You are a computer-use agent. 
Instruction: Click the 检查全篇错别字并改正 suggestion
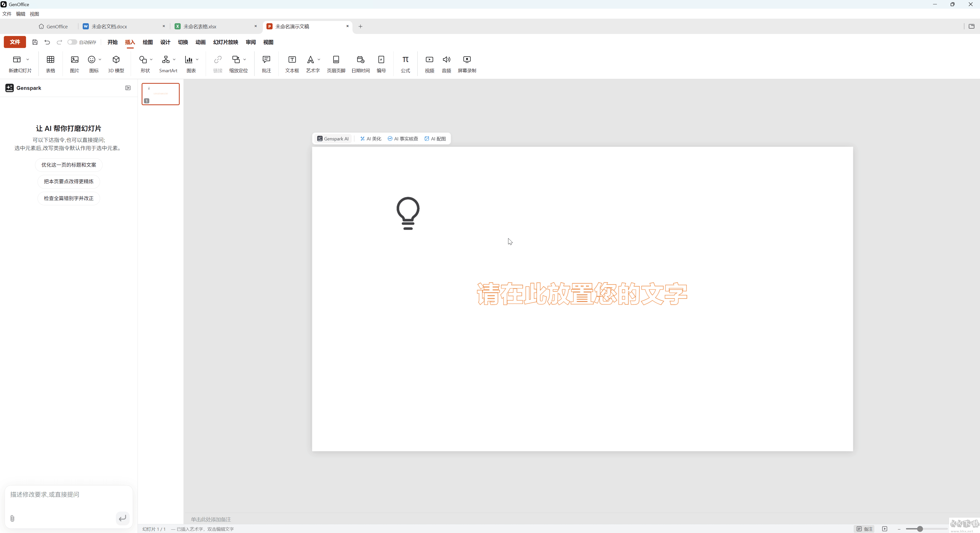[x=68, y=198]
